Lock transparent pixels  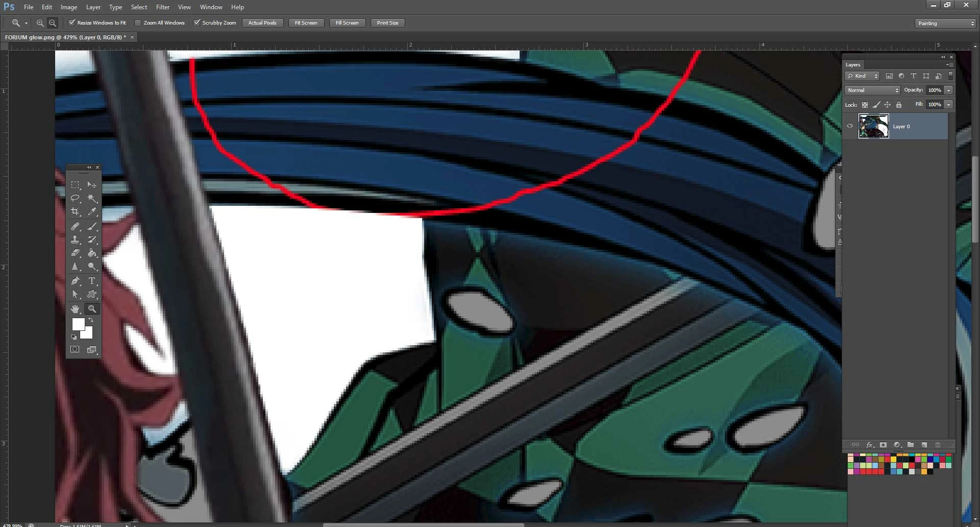click(865, 105)
